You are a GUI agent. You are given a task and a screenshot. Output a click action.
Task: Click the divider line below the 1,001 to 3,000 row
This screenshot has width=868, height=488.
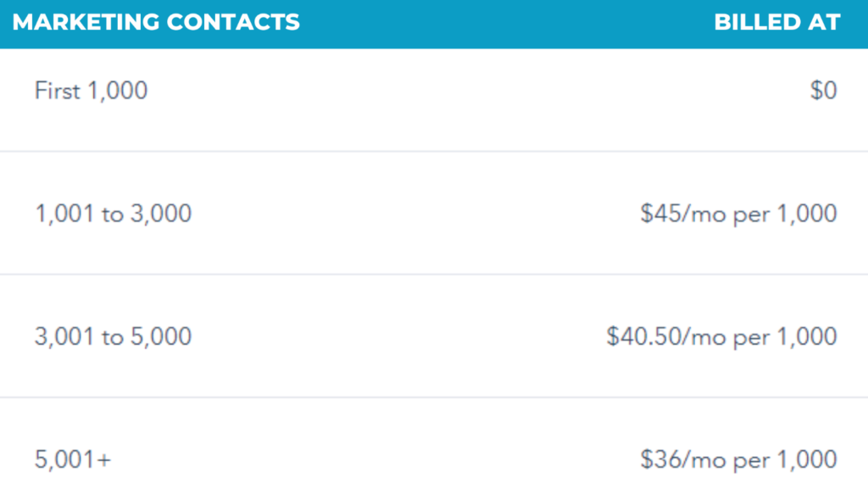pos(434,274)
